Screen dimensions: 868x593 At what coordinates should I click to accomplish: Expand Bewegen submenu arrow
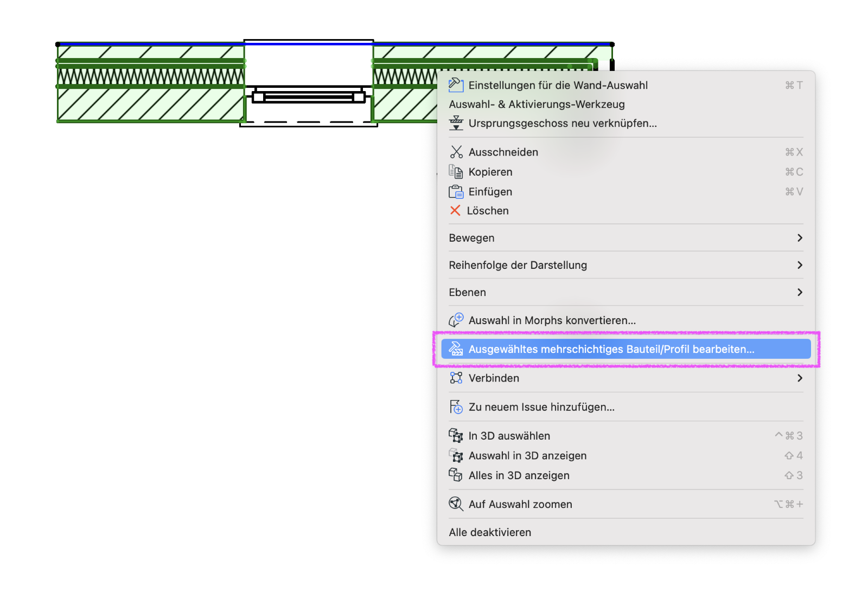click(x=800, y=238)
